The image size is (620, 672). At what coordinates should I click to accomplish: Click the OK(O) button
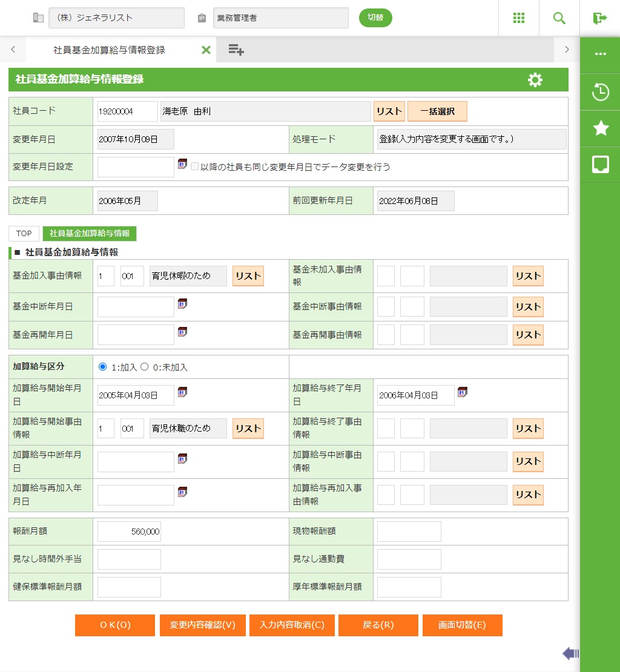[115, 625]
